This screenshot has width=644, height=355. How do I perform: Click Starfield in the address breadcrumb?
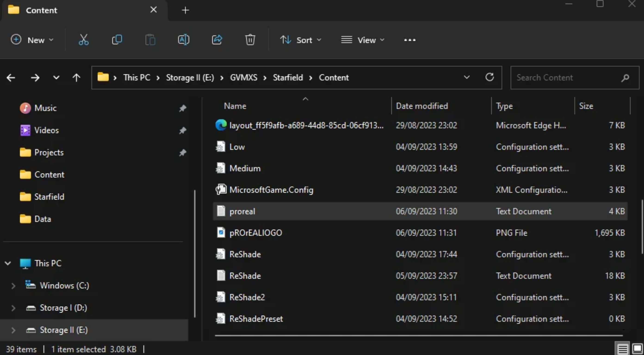click(288, 78)
